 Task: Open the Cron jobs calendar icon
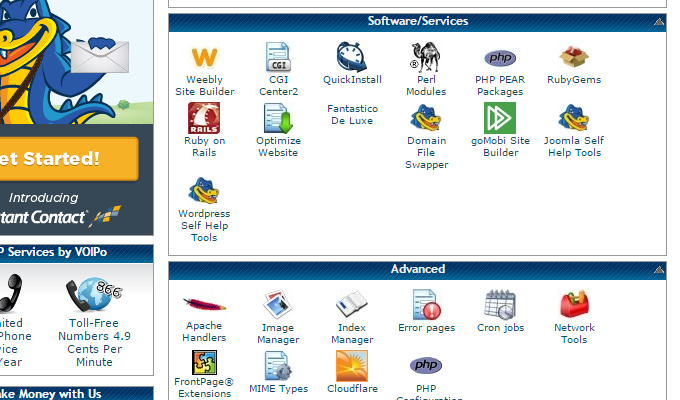tap(500, 304)
